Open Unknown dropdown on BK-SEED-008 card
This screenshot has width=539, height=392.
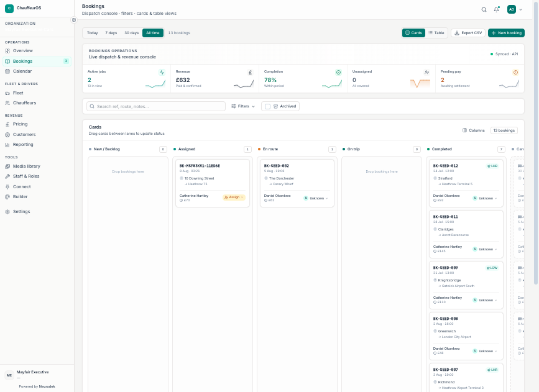(485, 351)
